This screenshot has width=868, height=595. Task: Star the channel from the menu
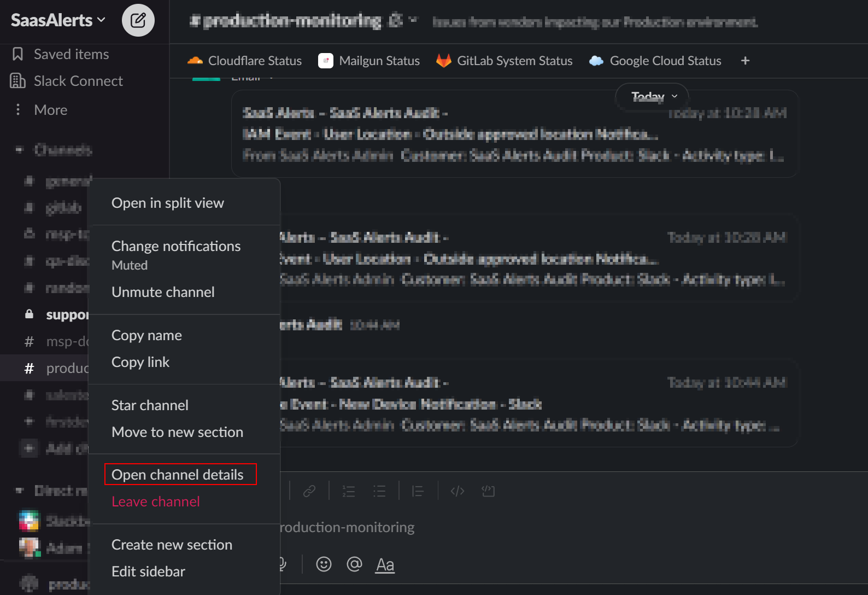(x=149, y=405)
